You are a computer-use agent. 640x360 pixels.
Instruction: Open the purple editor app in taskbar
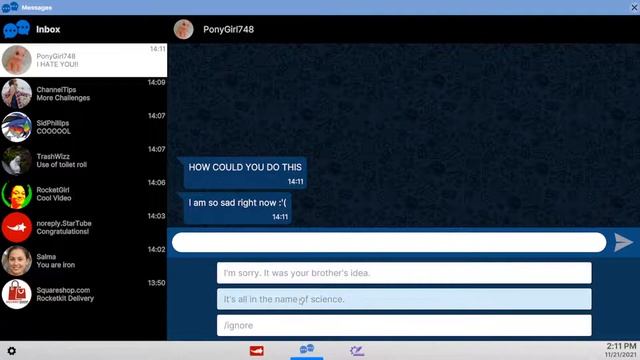357,351
